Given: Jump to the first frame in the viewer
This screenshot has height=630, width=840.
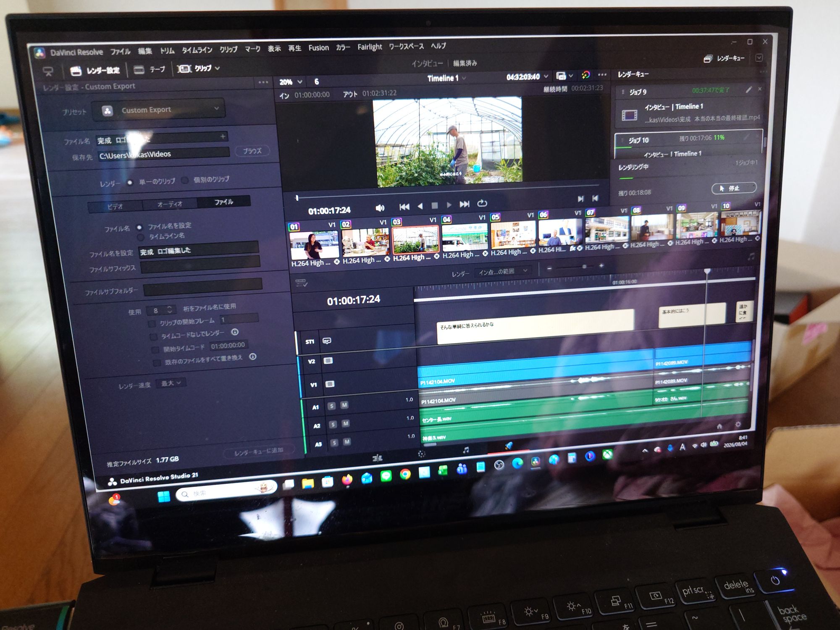Looking at the screenshot, I should click(x=404, y=207).
